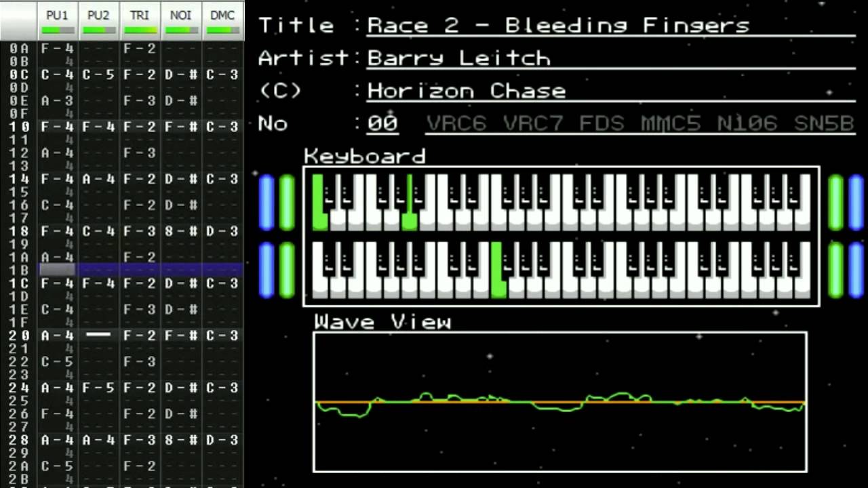Click the DMC volume meter bar
The width and height of the screenshot is (868, 488).
click(x=222, y=30)
